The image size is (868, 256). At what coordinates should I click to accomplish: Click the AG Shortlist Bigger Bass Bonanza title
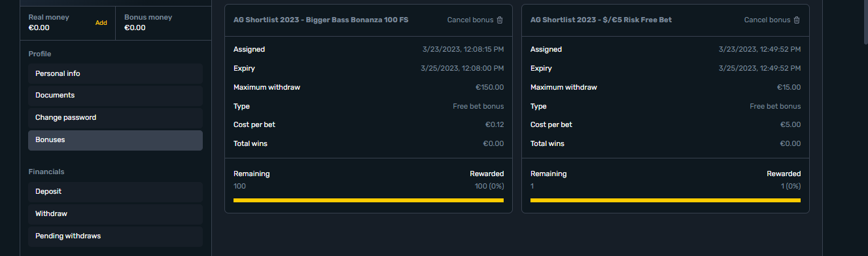coord(321,20)
